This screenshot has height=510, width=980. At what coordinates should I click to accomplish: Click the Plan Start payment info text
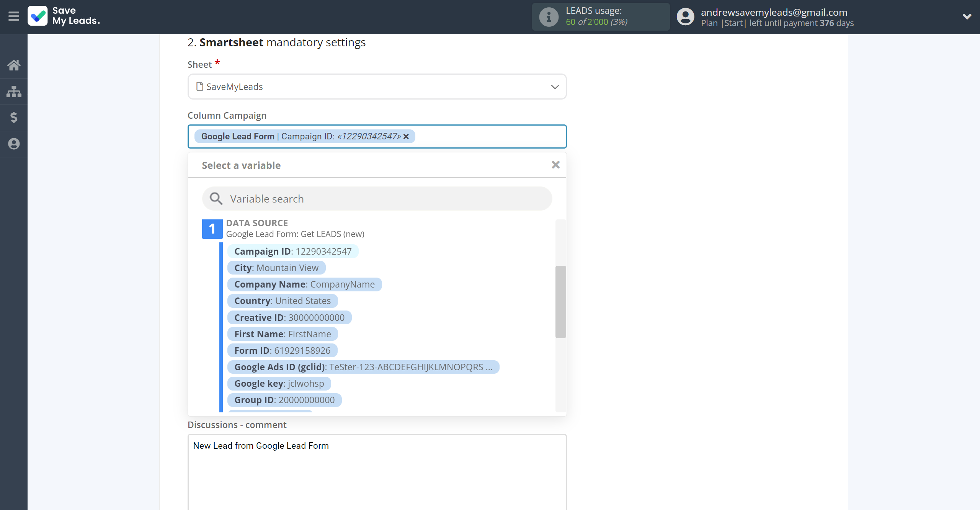click(x=777, y=23)
